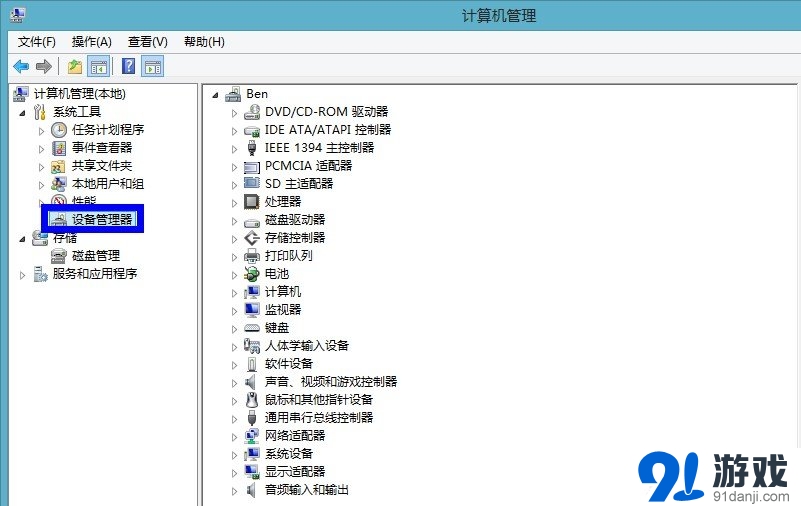The image size is (801, 506).
Task: Click the 计算机管理 window title icon
Action: click(x=17, y=15)
